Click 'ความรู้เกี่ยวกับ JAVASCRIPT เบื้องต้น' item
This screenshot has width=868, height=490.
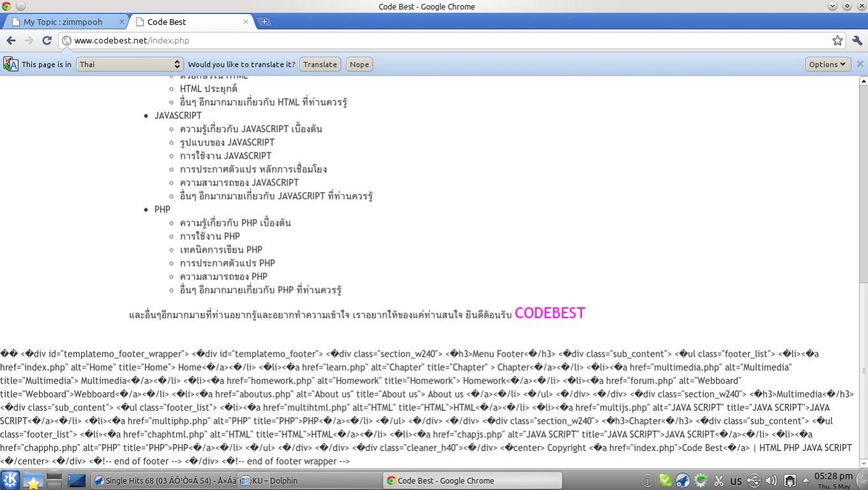click(251, 129)
